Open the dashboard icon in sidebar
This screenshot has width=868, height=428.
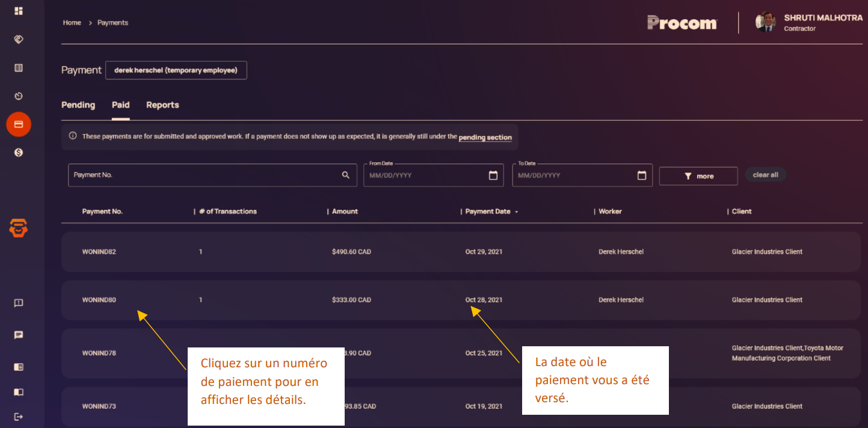point(19,11)
